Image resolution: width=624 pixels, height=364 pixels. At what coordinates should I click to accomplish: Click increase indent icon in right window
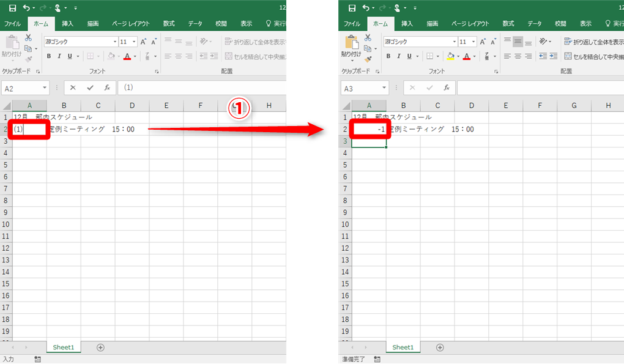(554, 56)
